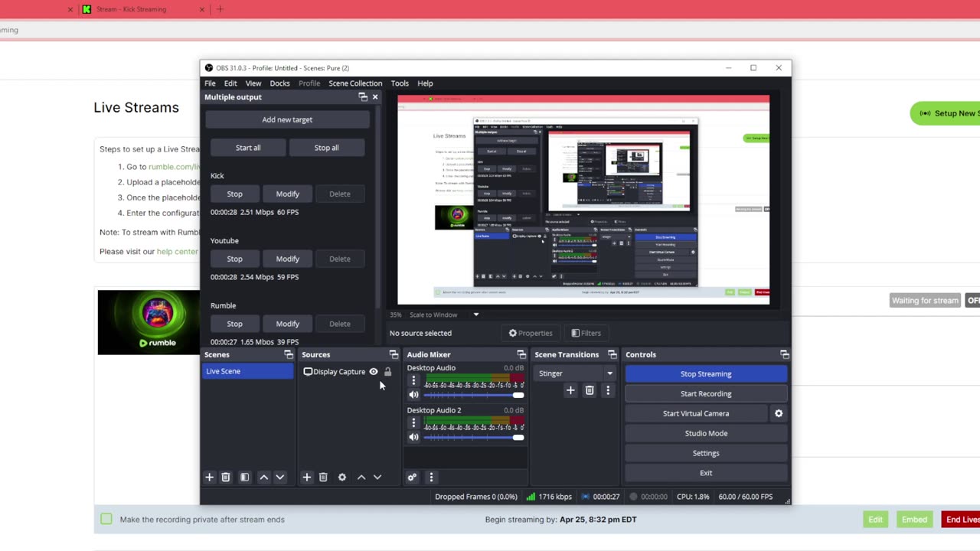The width and height of the screenshot is (980, 551).
Task: Add a source with the Sources plus icon
Action: (x=306, y=477)
